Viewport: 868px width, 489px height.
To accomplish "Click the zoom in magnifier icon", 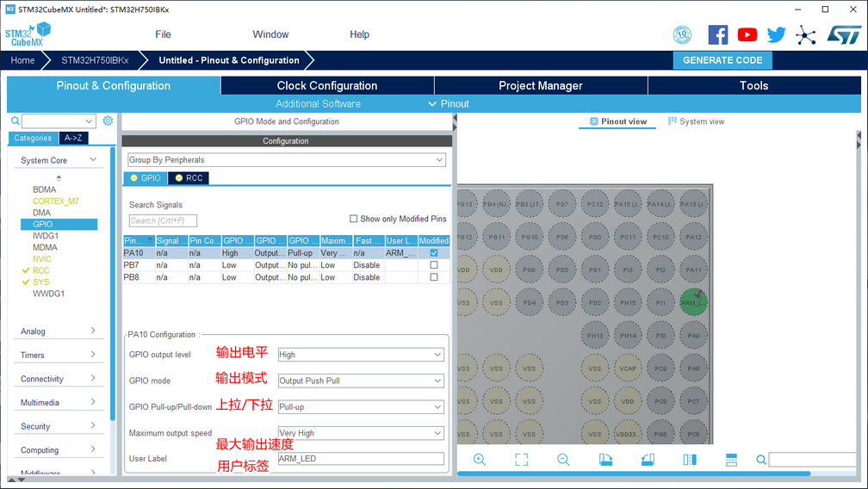I will [480, 460].
